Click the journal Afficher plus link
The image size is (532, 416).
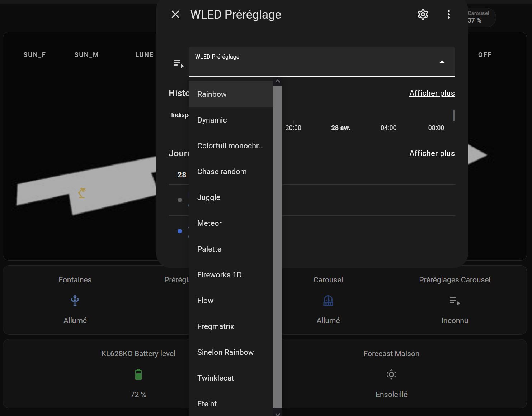tap(432, 153)
